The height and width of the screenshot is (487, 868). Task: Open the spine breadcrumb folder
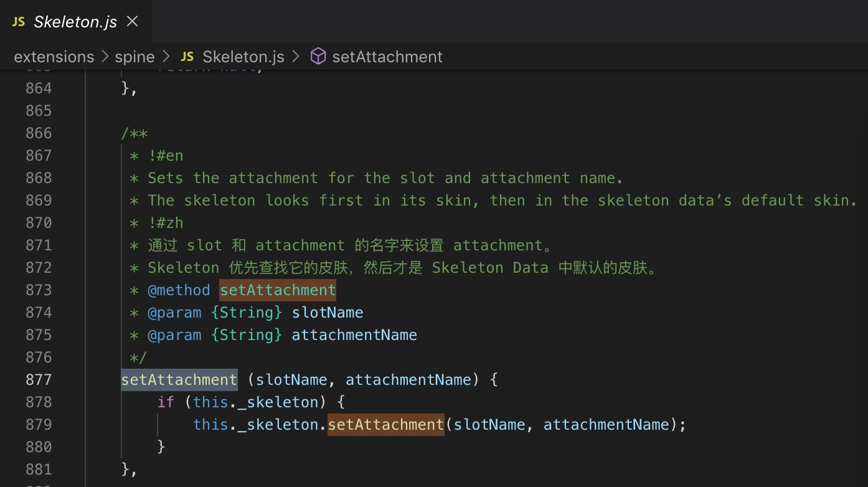tap(134, 57)
